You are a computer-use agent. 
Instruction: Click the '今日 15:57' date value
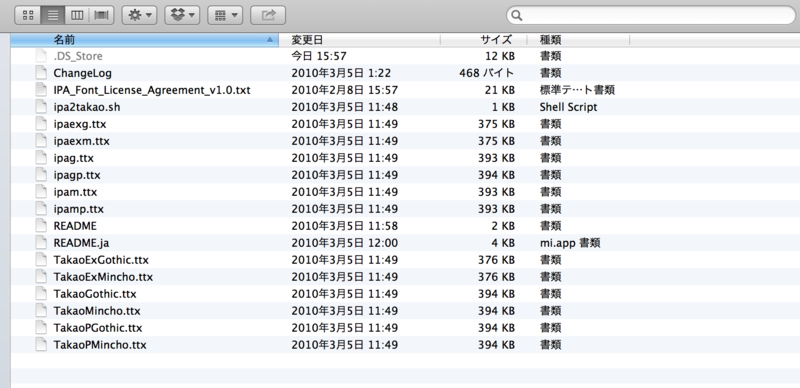pos(319,56)
